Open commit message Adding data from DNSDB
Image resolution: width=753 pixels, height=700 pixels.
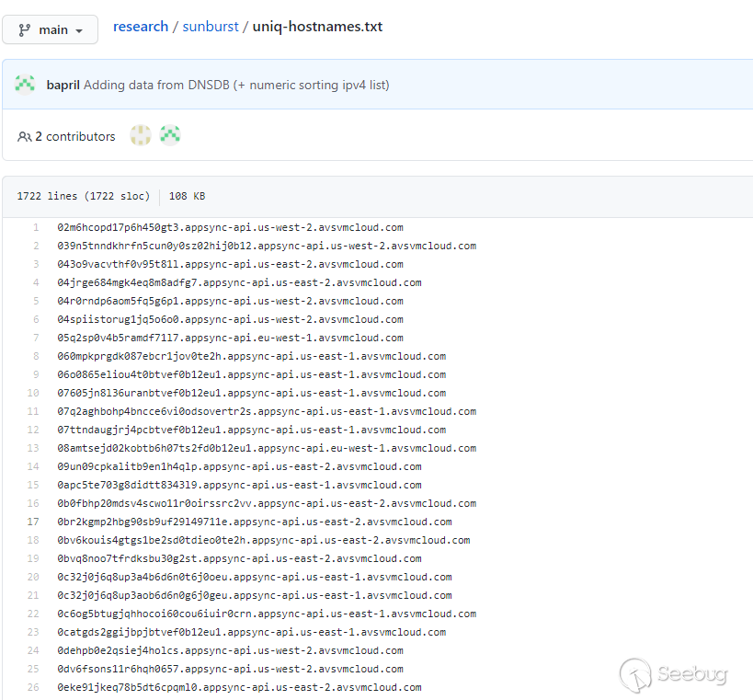tap(236, 85)
